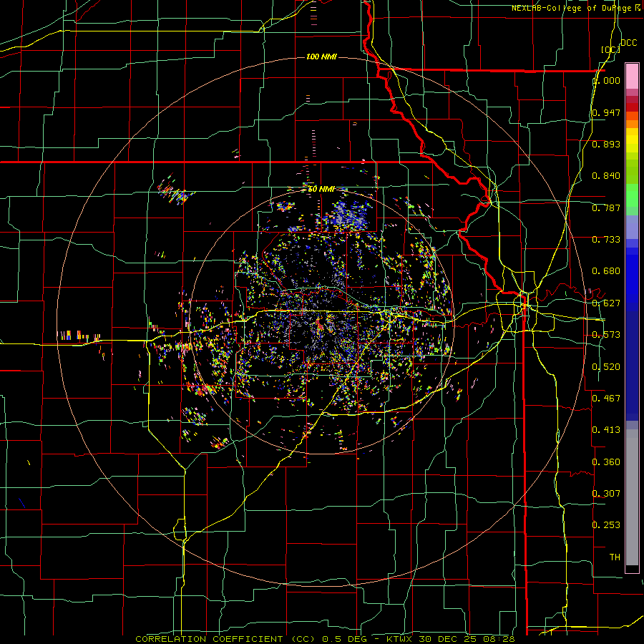This screenshot has height=644, width=644.
Task: Click the 0.733 legend value
Action: click(606, 240)
